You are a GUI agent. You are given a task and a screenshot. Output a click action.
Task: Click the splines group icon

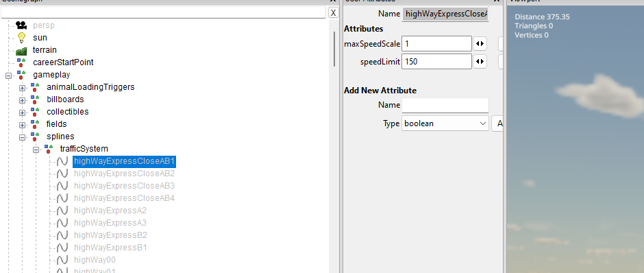pos(35,136)
